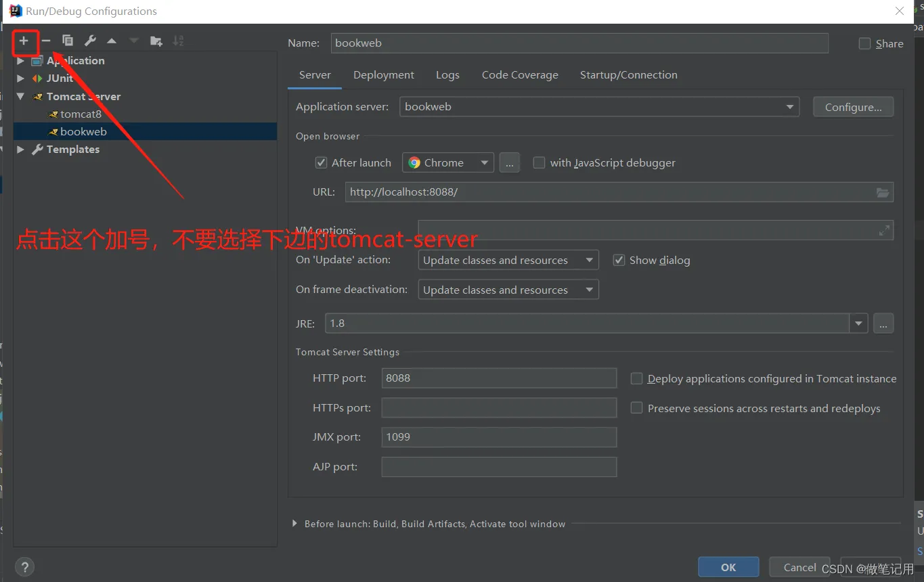924x582 pixels.
Task: Switch to the Server tab
Action: pos(315,75)
